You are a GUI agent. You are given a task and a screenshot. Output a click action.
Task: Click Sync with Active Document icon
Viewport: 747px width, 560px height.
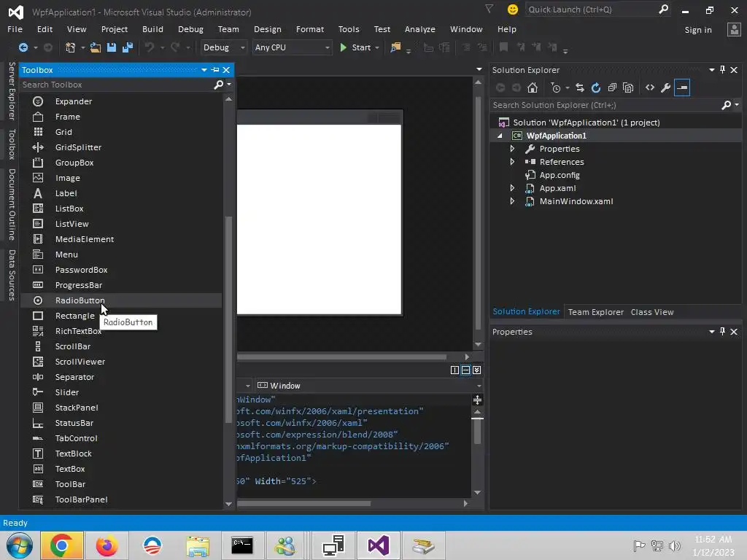coord(580,87)
